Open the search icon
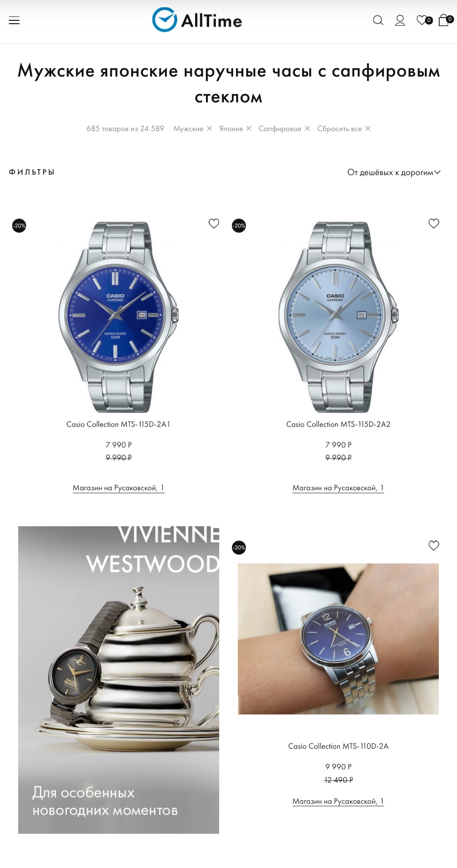The width and height of the screenshot is (457, 868). point(378,20)
